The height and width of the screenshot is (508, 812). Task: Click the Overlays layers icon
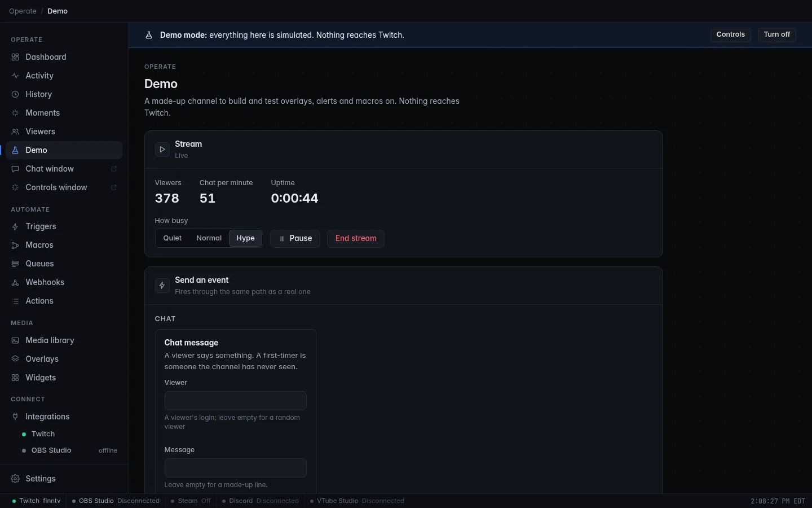coord(15,359)
